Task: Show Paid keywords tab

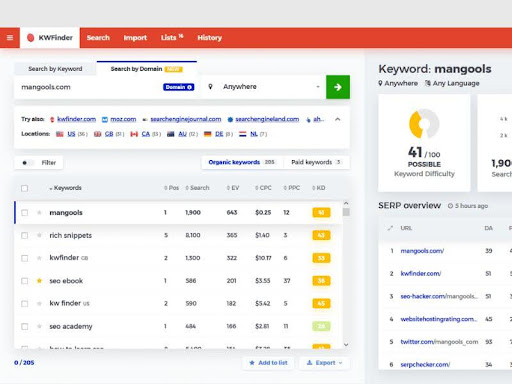Action: tap(316, 162)
